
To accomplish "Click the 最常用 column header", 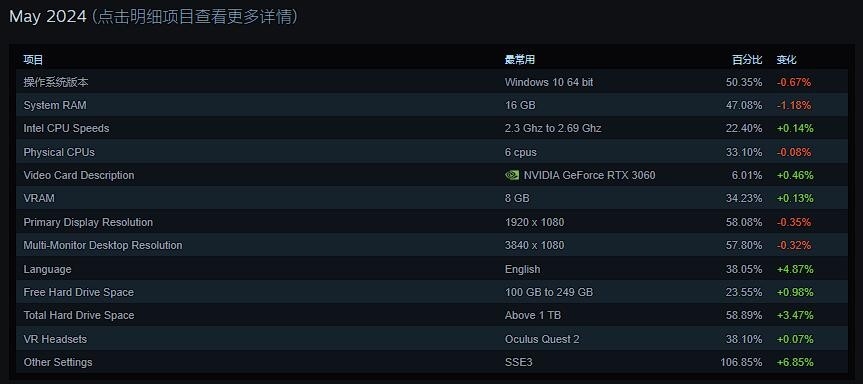I will 520,59.
